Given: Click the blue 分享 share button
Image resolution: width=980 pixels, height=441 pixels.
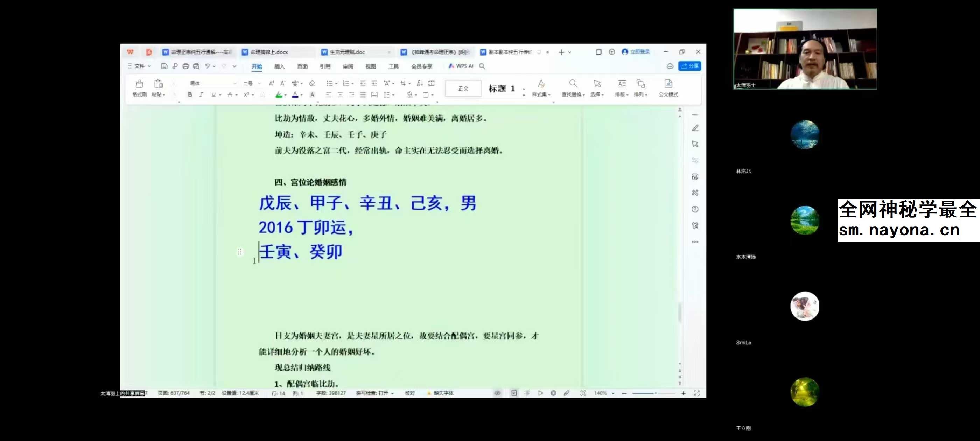Looking at the screenshot, I should (690, 66).
